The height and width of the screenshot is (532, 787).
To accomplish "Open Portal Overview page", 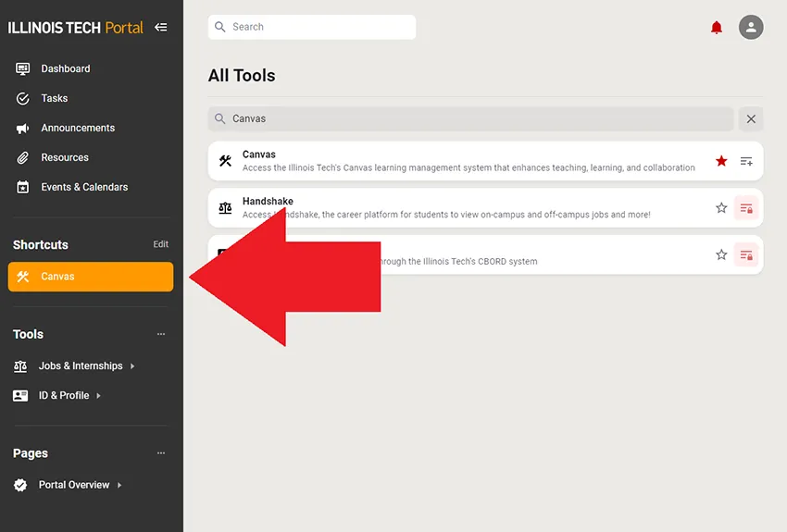I will pos(74,485).
